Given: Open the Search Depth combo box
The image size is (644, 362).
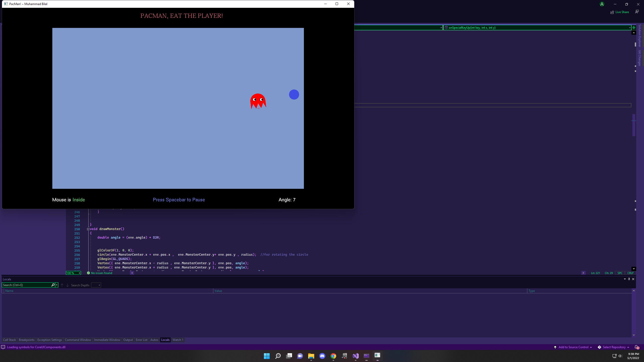Looking at the screenshot, I should (x=96, y=285).
